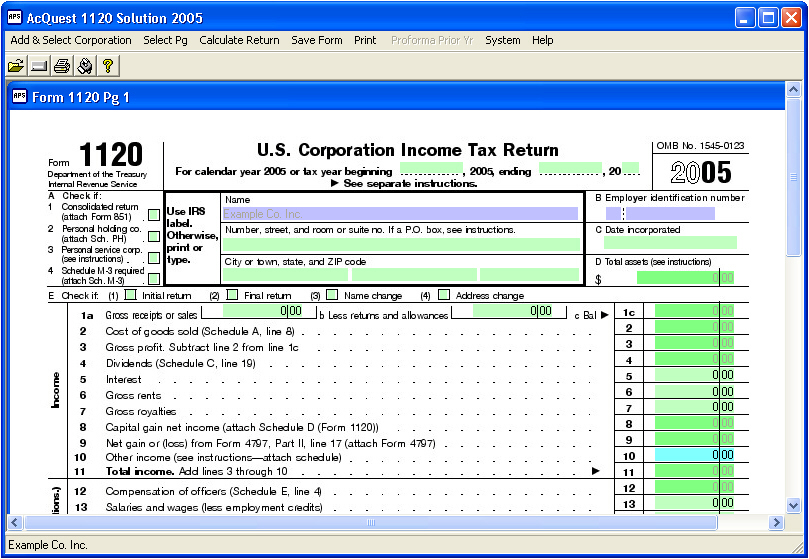Viewport: 809px width, 559px height.
Task: Click the line 5 Interest amount field
Action: (694, 375)
